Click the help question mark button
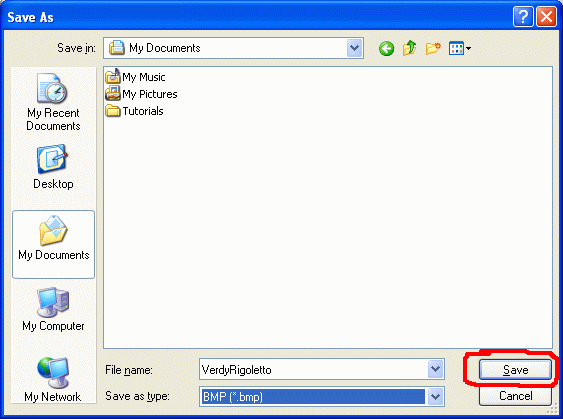 coord(523,17)
